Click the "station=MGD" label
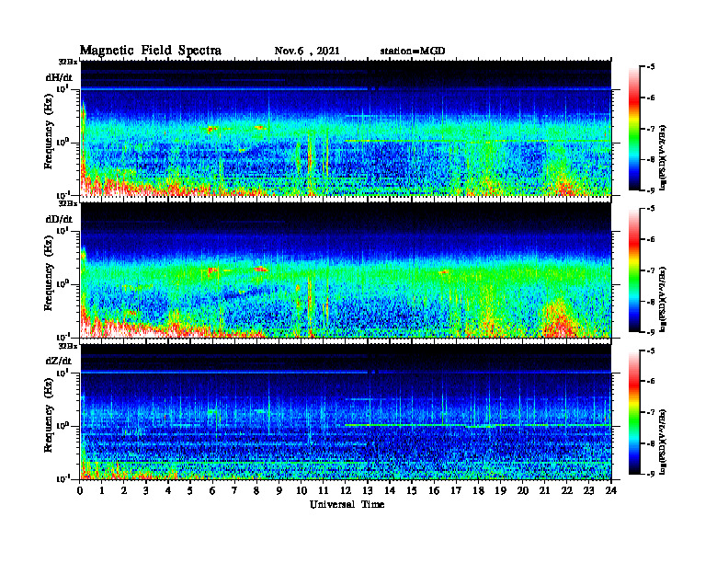 (413, 52)
